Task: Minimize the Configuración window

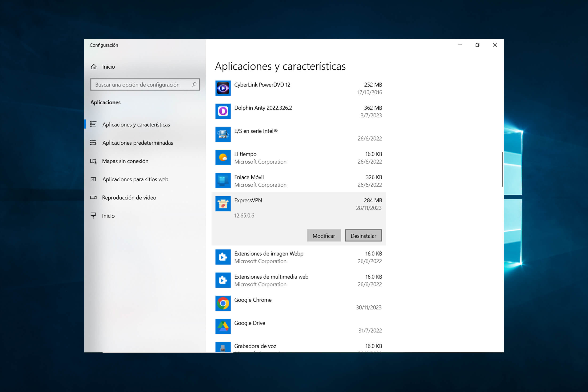Action: [460, 45]
